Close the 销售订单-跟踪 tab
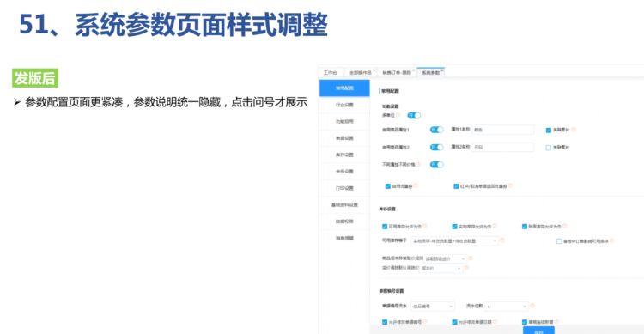Viewport: 644px width, 334px height. 414,70
